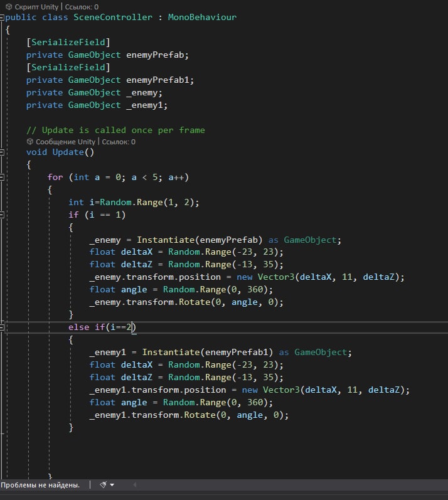Viewport: 448px width, 500px height.
Task: Click the comment 'Update is called once per frame'
Action: tap(124, 130)
